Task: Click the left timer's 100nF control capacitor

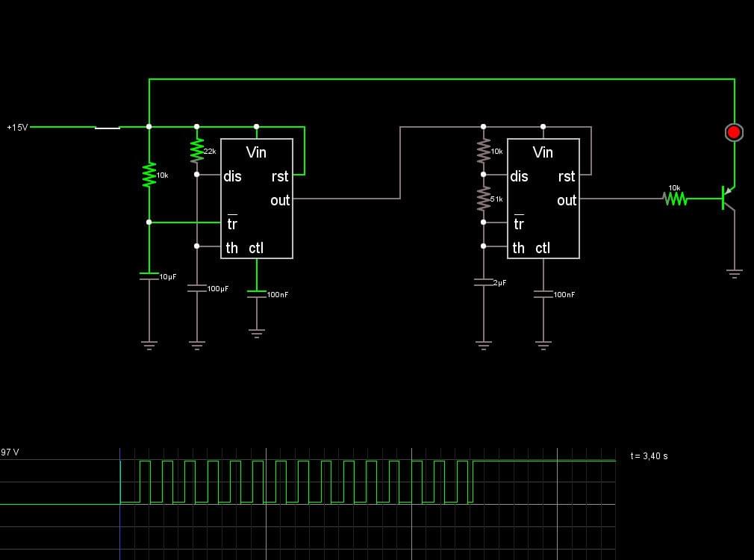Action: coord(257,294)
